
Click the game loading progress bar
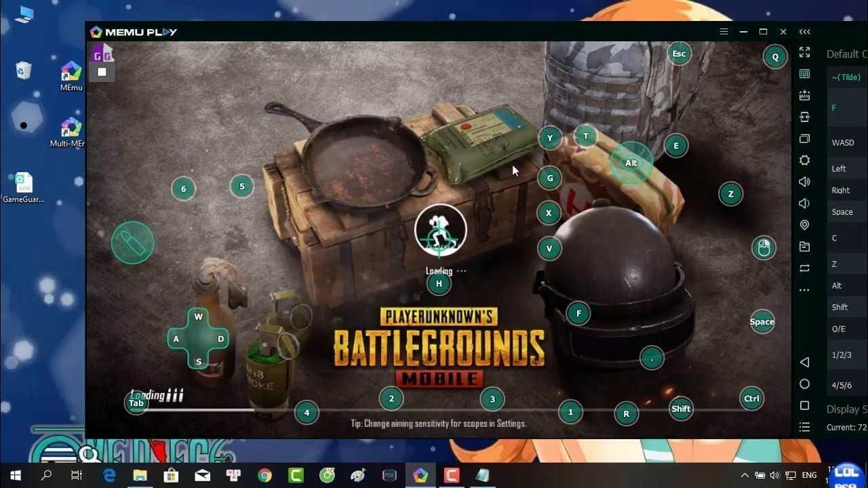441,409
